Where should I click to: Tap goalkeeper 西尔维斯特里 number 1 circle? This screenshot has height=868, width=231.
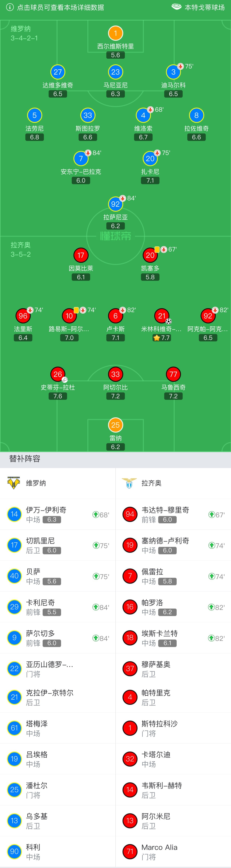point(115,33)
